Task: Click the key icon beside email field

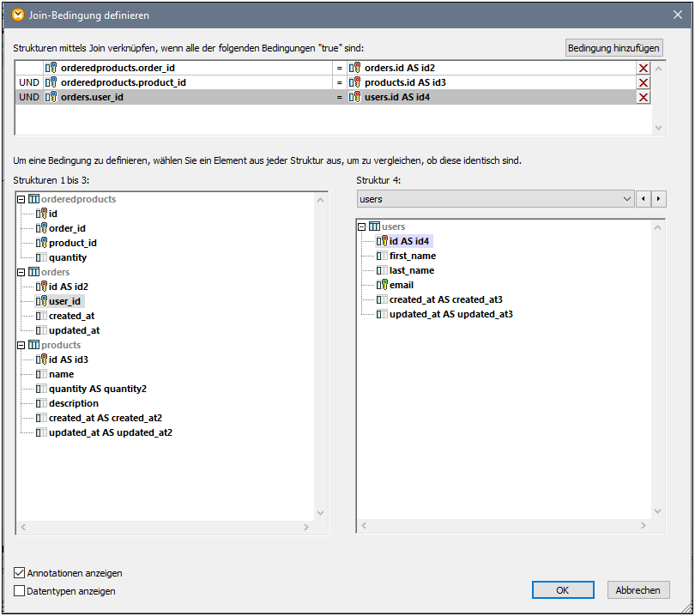Action: [382, 285]
